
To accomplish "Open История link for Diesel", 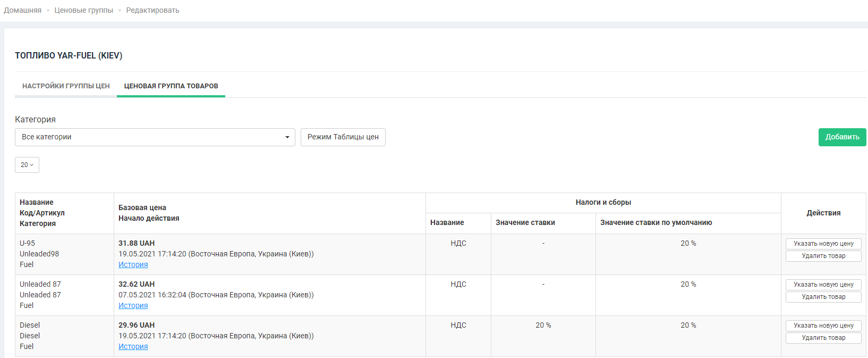I will tap(133, 346).
